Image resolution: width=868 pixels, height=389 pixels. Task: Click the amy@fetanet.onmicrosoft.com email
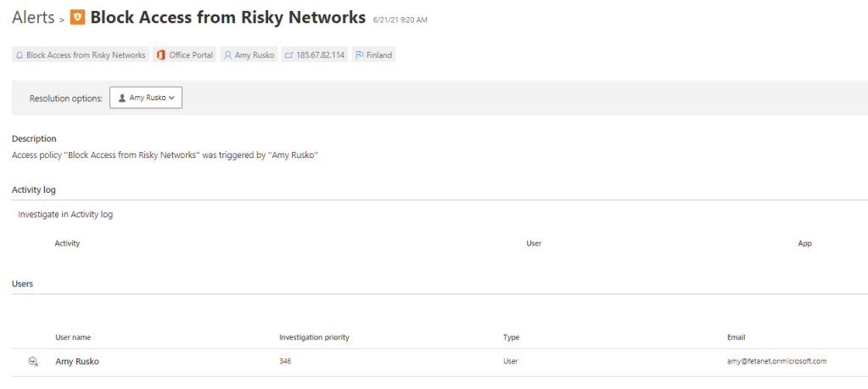click(776, 362)
